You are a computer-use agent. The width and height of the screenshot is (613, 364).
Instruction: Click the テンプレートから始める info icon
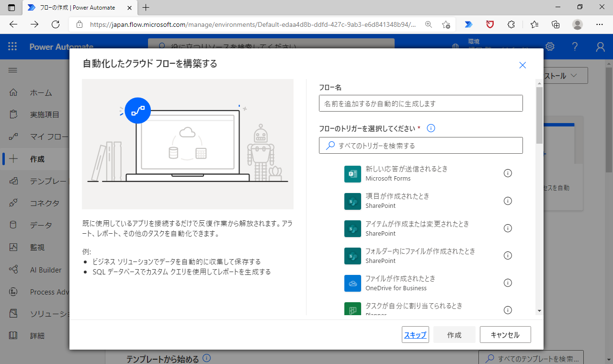click(x=206, y=358)
